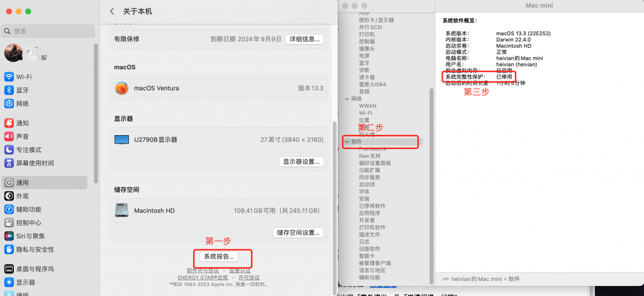Open the ENERGY STAR®合规 link
Screen dimensions: 644x296
click(203, 278)
